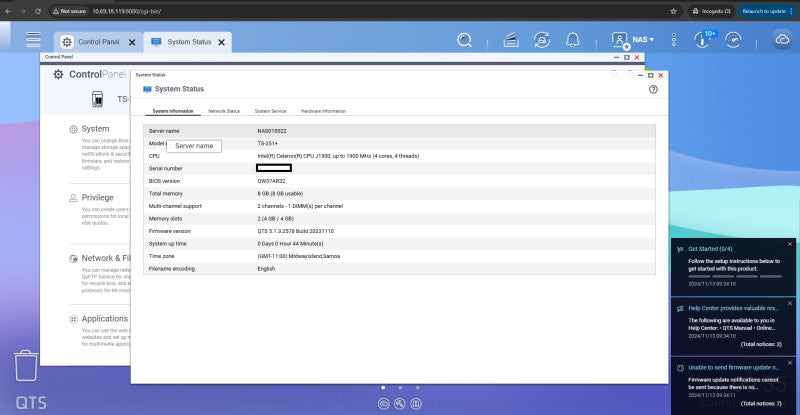Select the Network Status tab
This screenshot has width=800, height=415.
[224, 111]
